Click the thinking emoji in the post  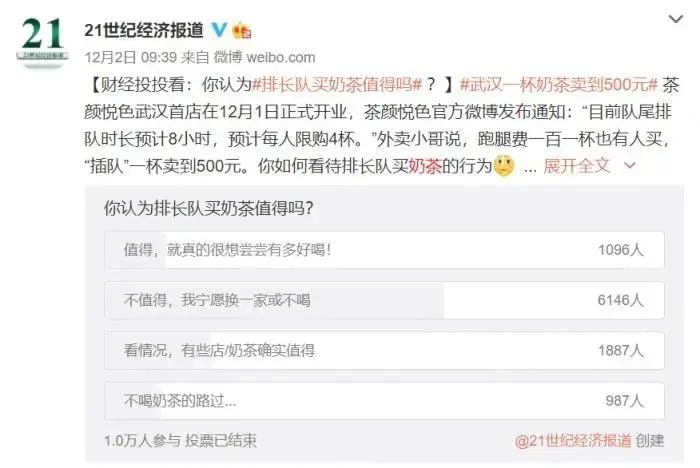coord(504,166)
